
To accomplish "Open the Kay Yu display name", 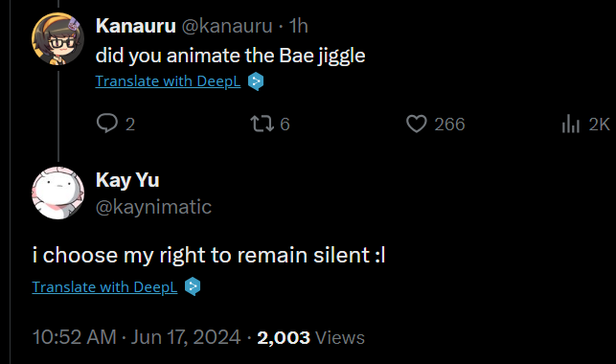I will coord(127,180).
